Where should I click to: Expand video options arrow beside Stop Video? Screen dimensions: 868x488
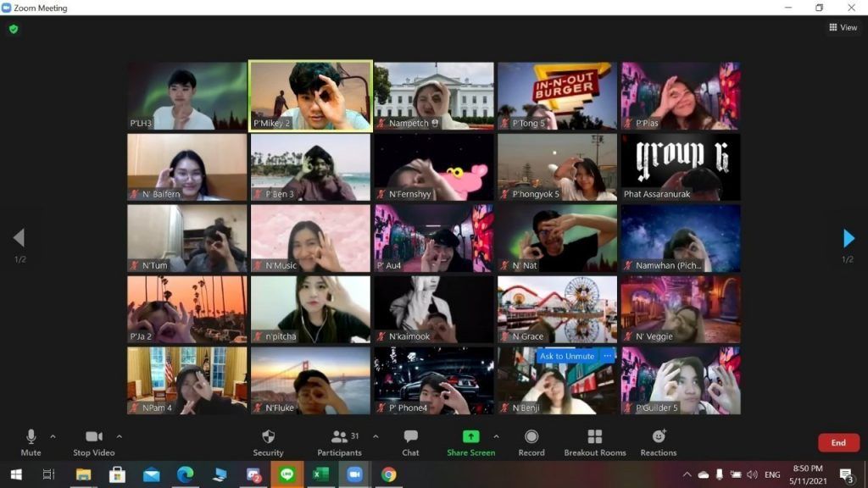pos(119,436)
